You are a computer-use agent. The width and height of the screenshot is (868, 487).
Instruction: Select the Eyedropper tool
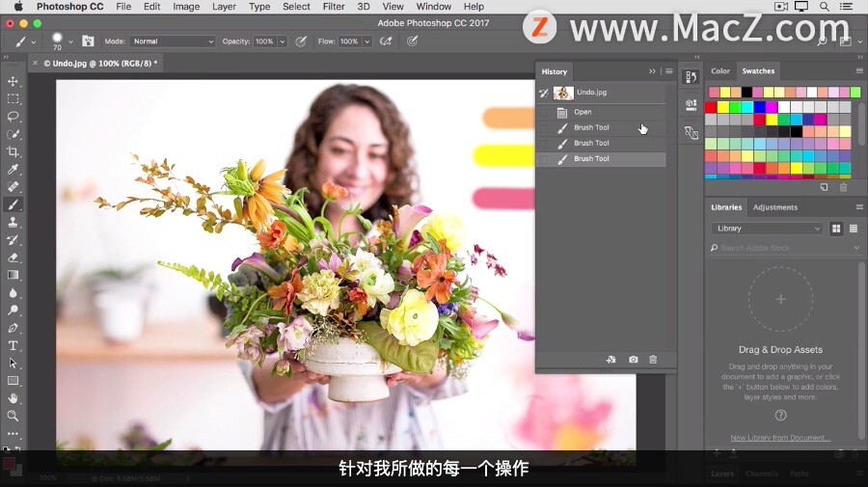pos(13,170)
